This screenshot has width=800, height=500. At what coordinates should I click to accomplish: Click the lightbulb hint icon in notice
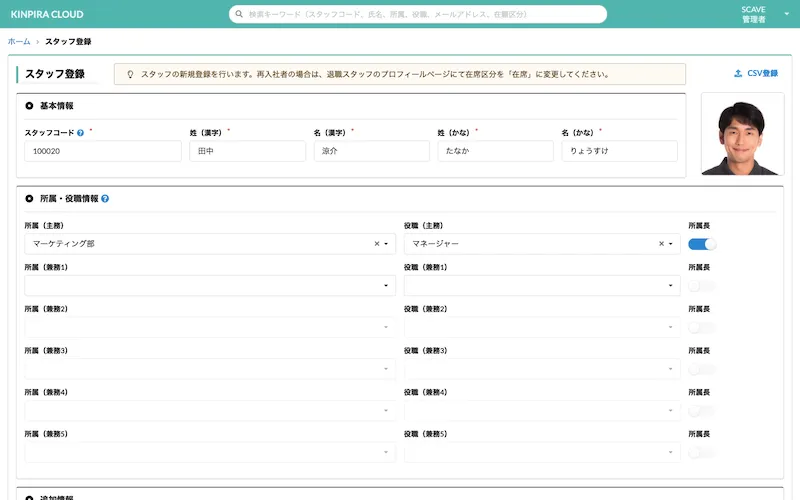[x=130, y=74]
